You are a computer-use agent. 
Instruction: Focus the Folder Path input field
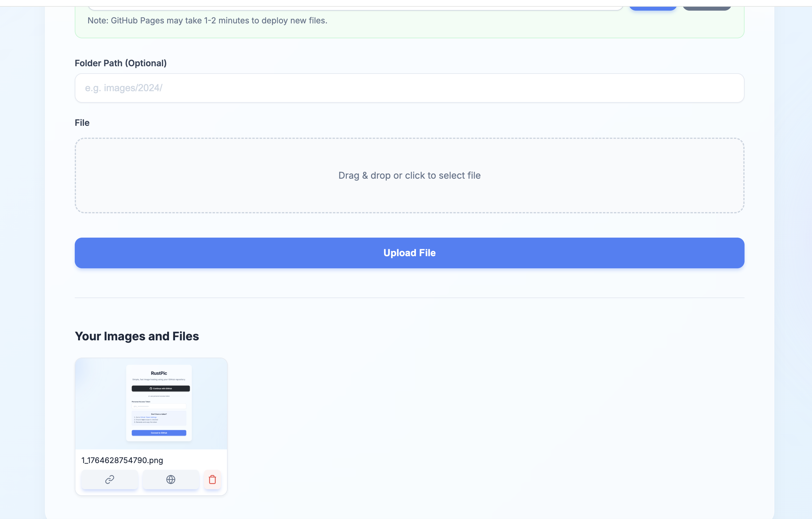[409, 88]
